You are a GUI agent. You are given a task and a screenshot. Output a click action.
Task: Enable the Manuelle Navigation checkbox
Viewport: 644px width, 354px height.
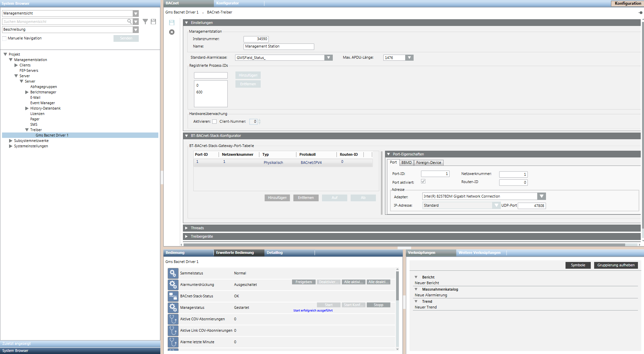click(4, 38)
